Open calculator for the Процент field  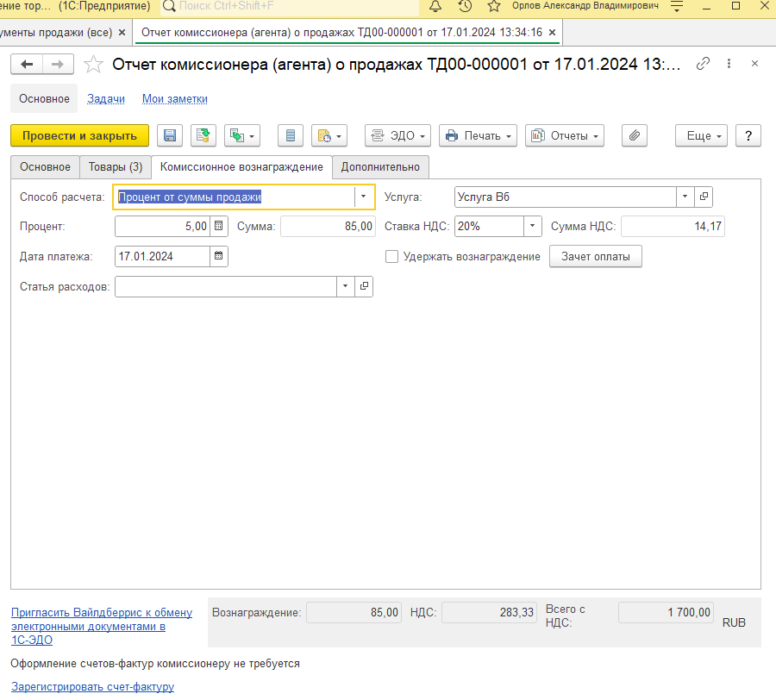pyautogui.click(x=219, y=227)
